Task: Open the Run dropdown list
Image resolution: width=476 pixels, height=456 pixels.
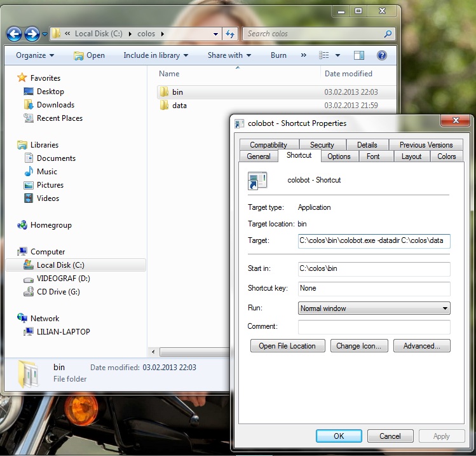Action: pyautogui.click(x=374, y=308)
